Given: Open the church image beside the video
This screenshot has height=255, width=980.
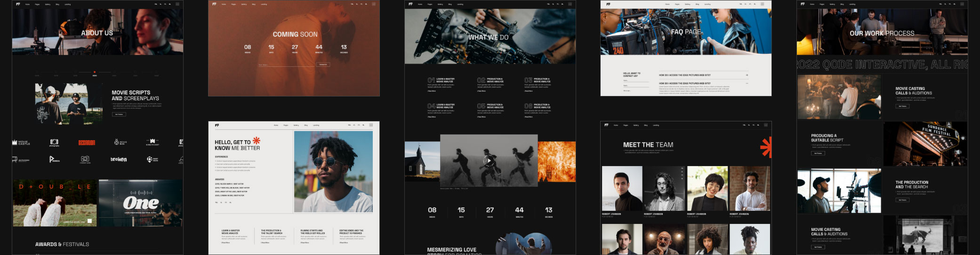Looking at the screenshot, I should (x=422, y=161).
